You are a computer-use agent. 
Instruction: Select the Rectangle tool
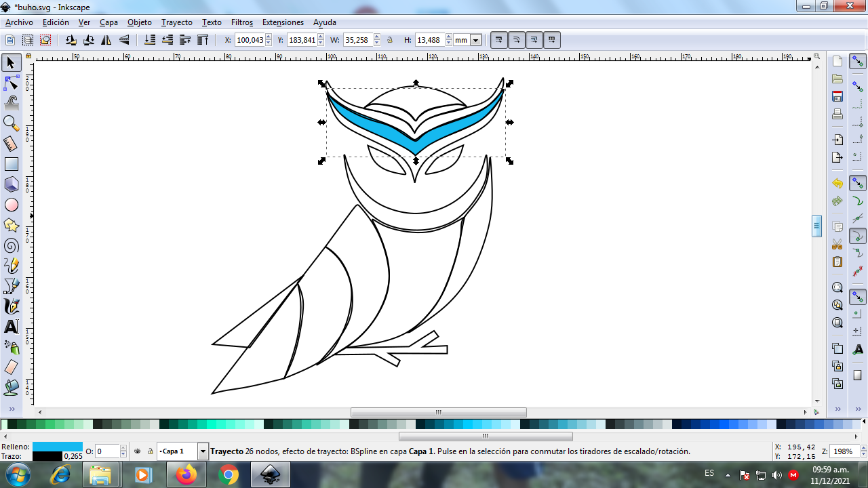pos(11,164)
